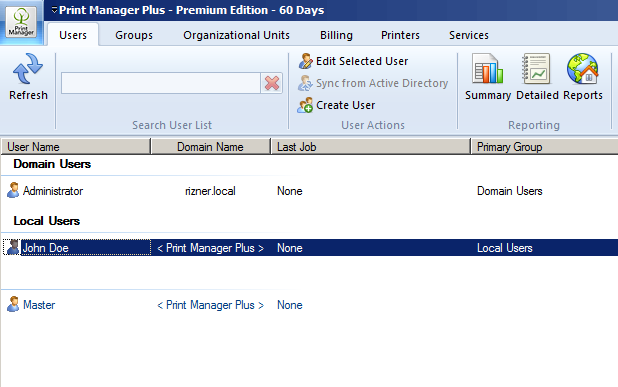The image size is (618, 387).
Task: Sort by the Primary Group column header
Action: click(x=545, y=147)
